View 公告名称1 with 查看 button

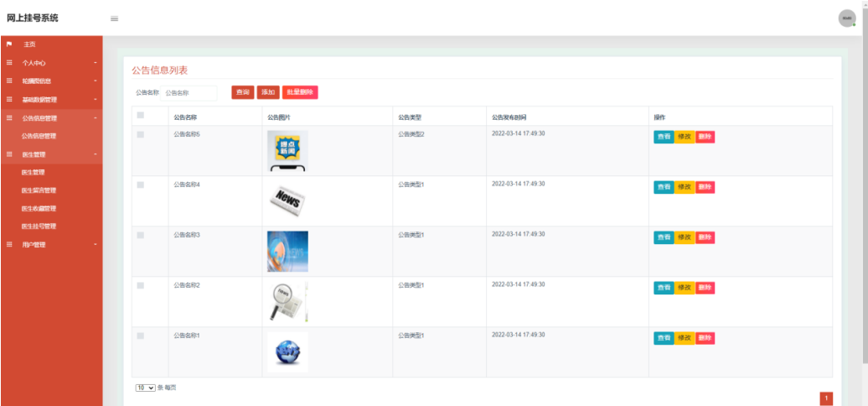click(x=664, y=338)
